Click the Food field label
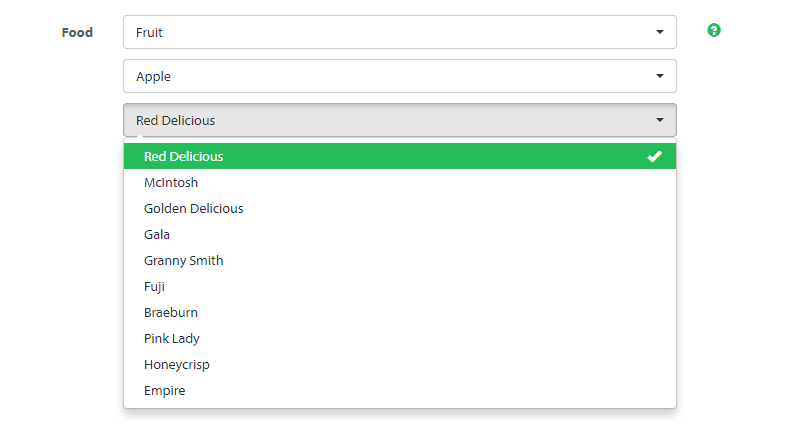This screenshot has width=800, height=424. [x=77, y=32]
